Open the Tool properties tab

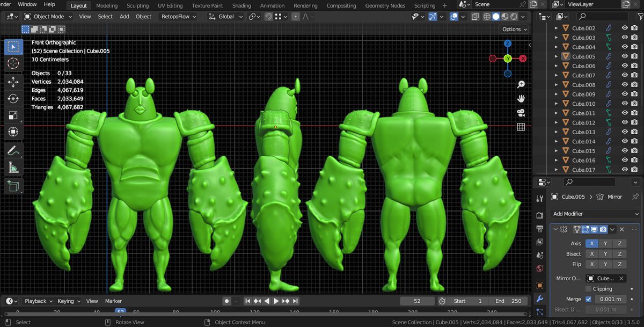540,200
